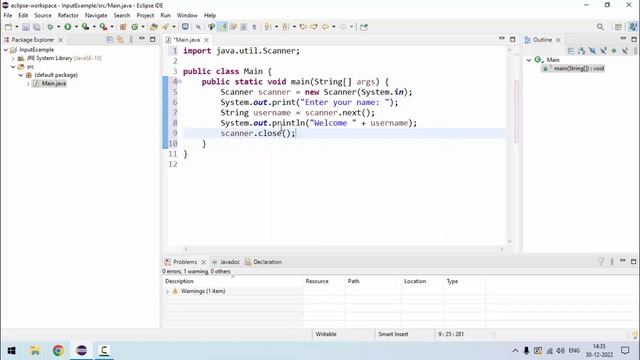Open the Debug button dropdown arrow
The image size is (640, 360).
tap(58, 27)
